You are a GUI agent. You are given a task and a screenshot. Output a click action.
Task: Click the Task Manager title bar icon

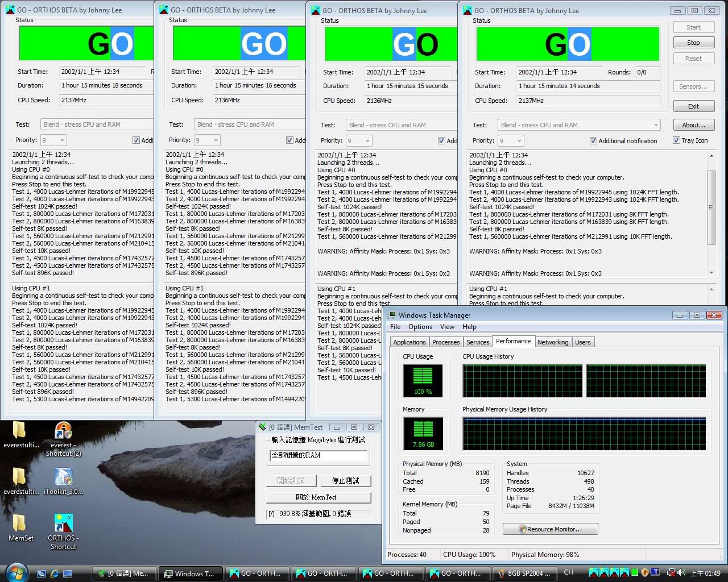pos(392,315)
